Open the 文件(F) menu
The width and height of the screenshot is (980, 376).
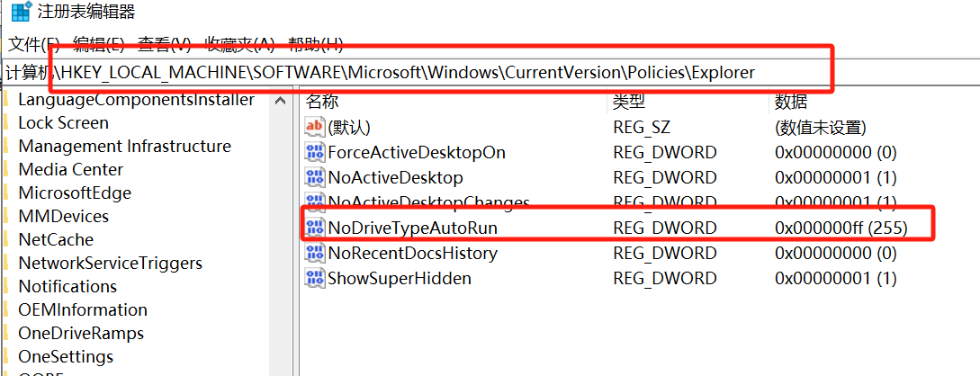click(x=34, y=44)
